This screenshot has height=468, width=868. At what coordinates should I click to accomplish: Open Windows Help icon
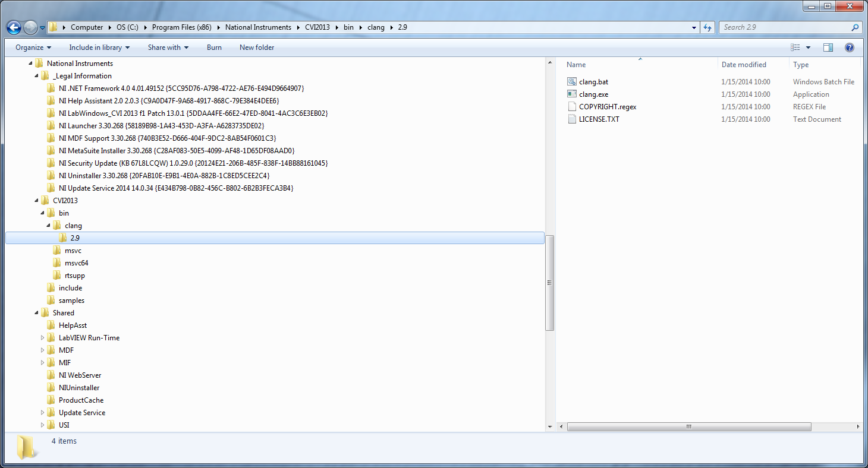[850, 48]
